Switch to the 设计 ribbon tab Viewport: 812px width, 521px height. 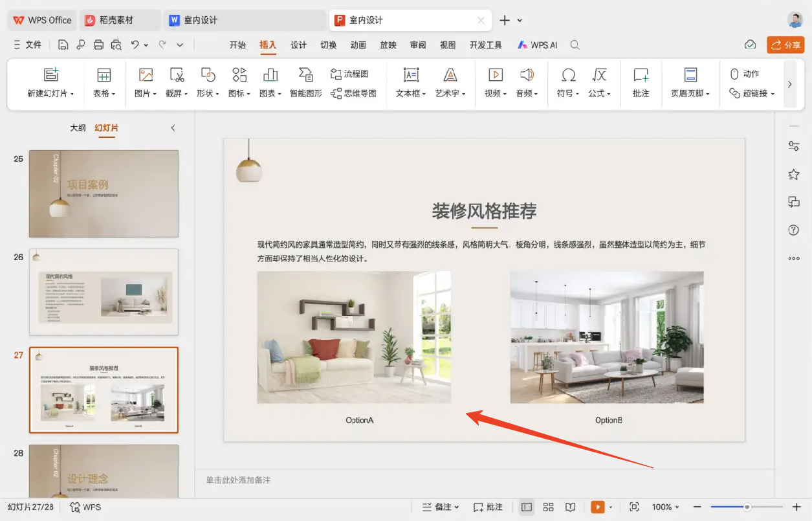(298, 45)
